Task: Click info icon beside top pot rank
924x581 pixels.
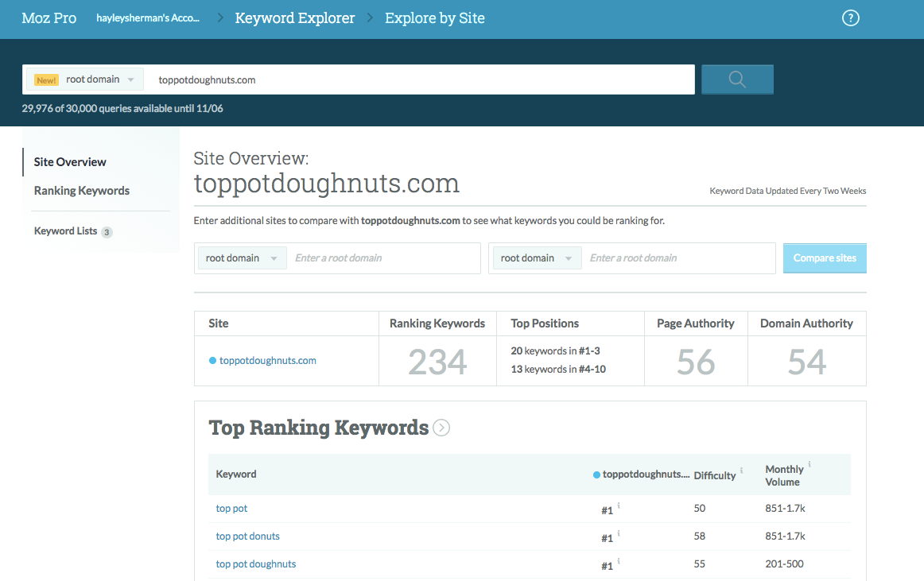Action: coord(619,506)
